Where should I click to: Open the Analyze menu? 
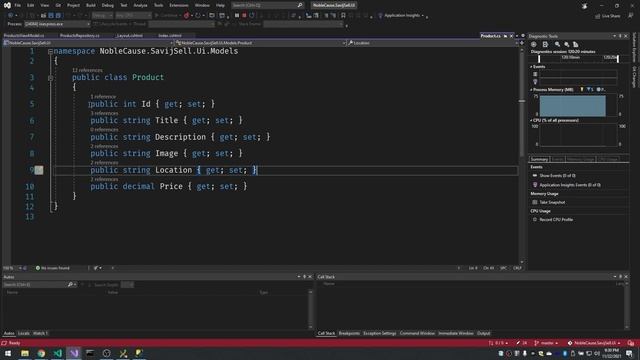(x=140, y=5)
